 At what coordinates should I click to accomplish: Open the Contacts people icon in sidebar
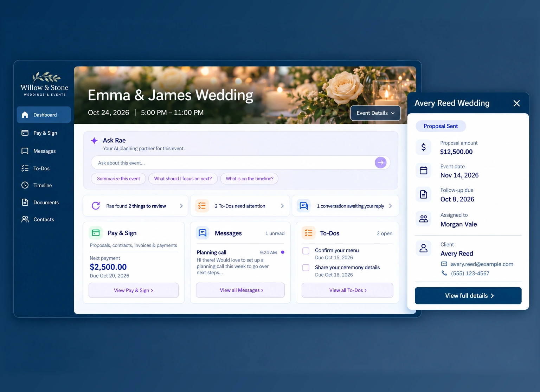25,219
